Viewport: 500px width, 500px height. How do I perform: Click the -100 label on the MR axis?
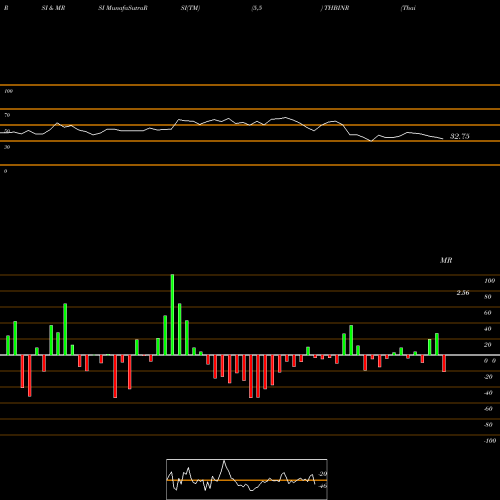pos(490,441)
